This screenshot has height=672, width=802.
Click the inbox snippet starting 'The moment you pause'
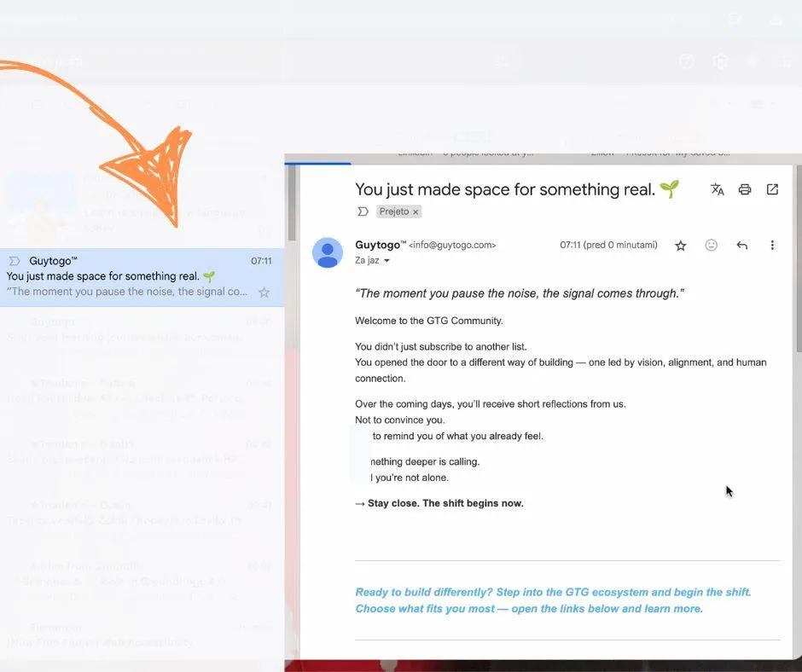click(127, 292)
